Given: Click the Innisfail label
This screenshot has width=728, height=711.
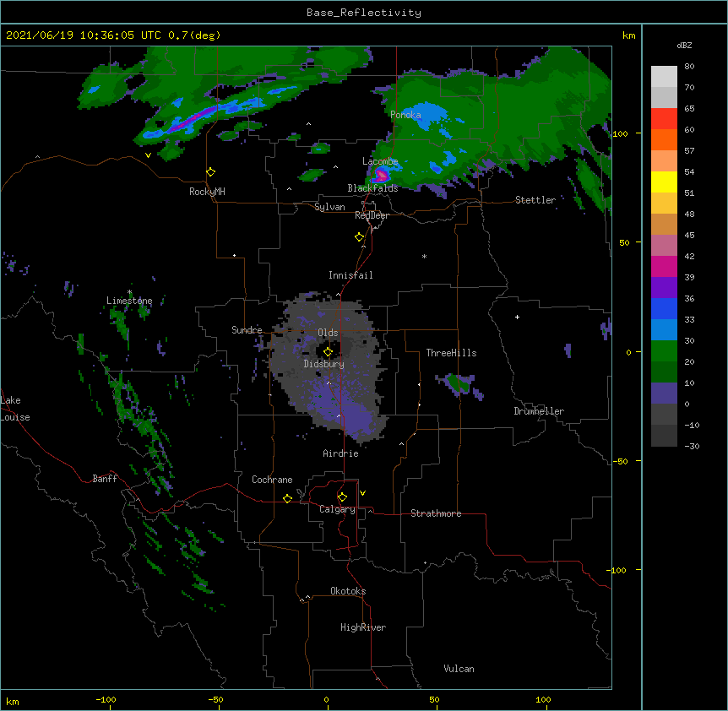Looking at the screenshot, I should (x=350, y=275).
